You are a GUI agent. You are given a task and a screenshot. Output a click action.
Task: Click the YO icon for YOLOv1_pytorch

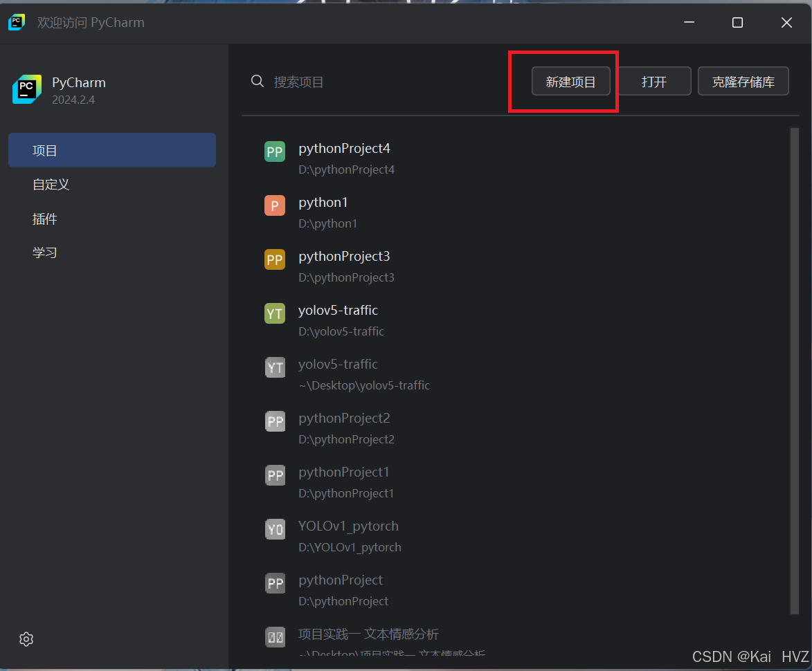[274, 529]
